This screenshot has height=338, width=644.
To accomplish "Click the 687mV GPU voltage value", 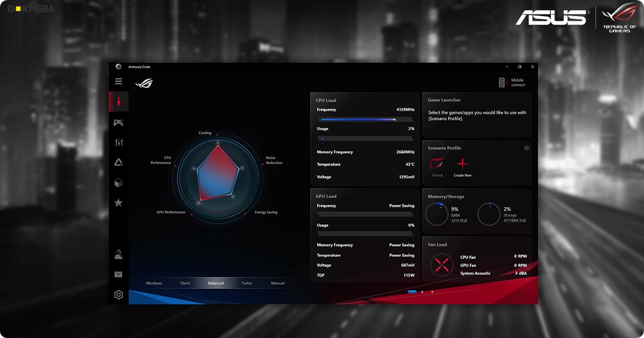I will (x=408, y=265).
